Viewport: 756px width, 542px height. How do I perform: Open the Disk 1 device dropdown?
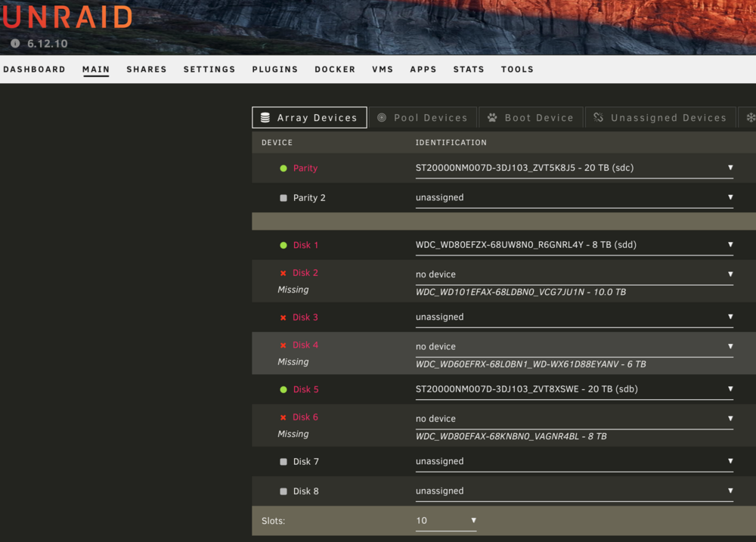pyautogui.click(x=575, y=245)
